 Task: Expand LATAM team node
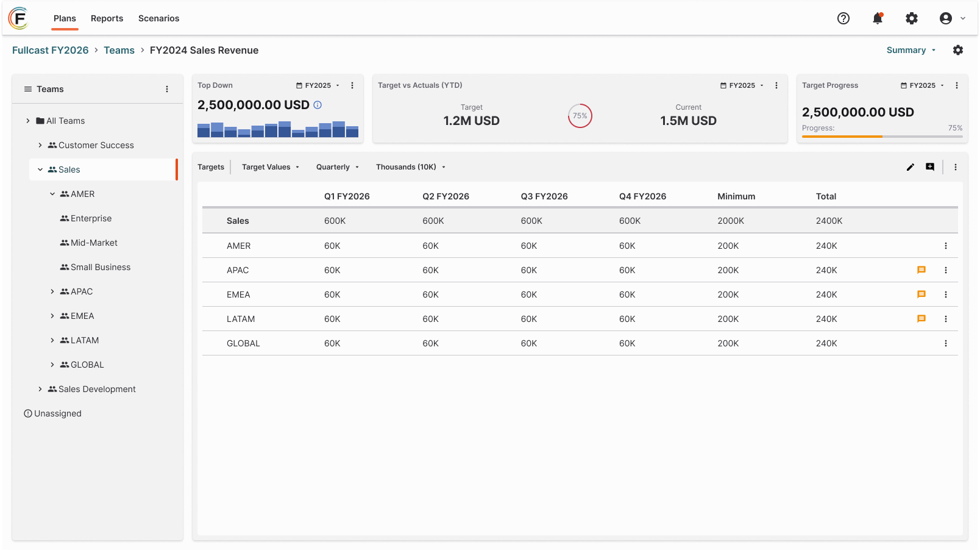pyautogui.click(x=52, y=340)
